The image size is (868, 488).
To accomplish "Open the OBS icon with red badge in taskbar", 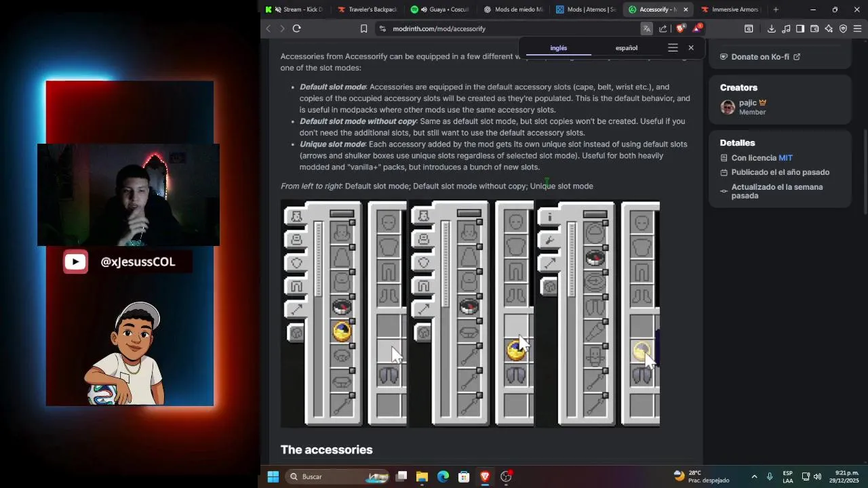I will 506,476.
